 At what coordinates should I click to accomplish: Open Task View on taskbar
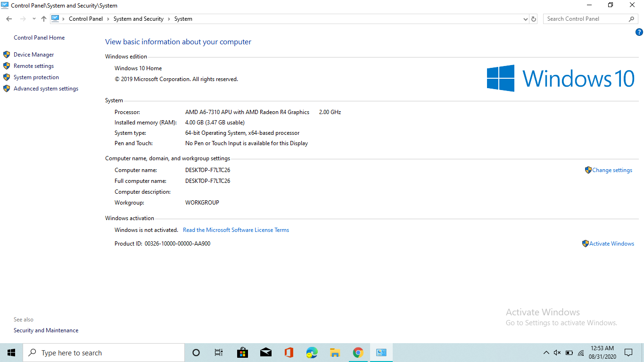(219, 353)
